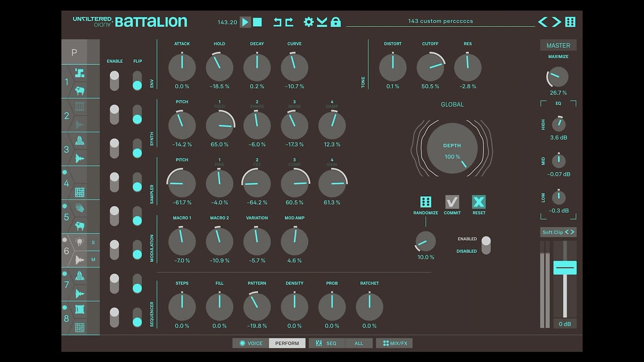Click the undo arrow icon

point(277,22)
